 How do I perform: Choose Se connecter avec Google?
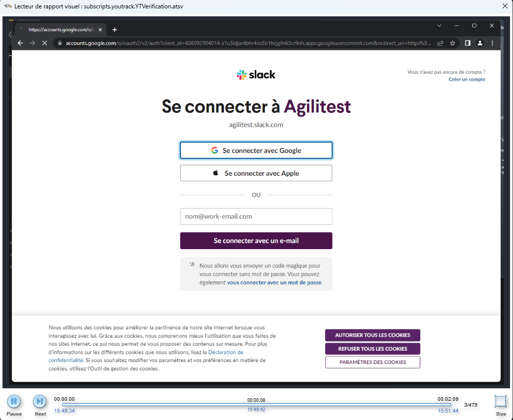[x=256, y=151]
